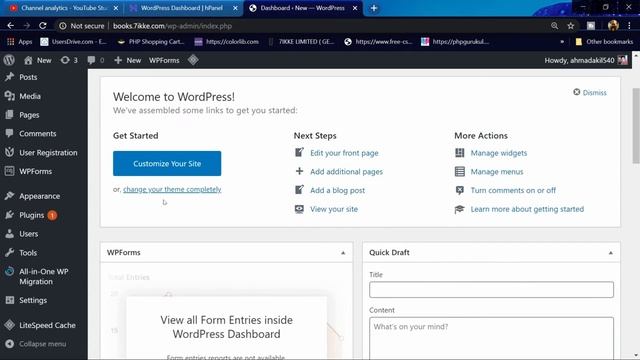Collapse the Quick Draft widget

611,253
